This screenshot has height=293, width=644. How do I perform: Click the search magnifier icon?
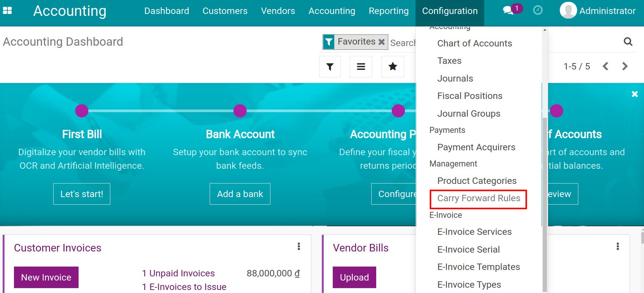click(x=628, y=42)
